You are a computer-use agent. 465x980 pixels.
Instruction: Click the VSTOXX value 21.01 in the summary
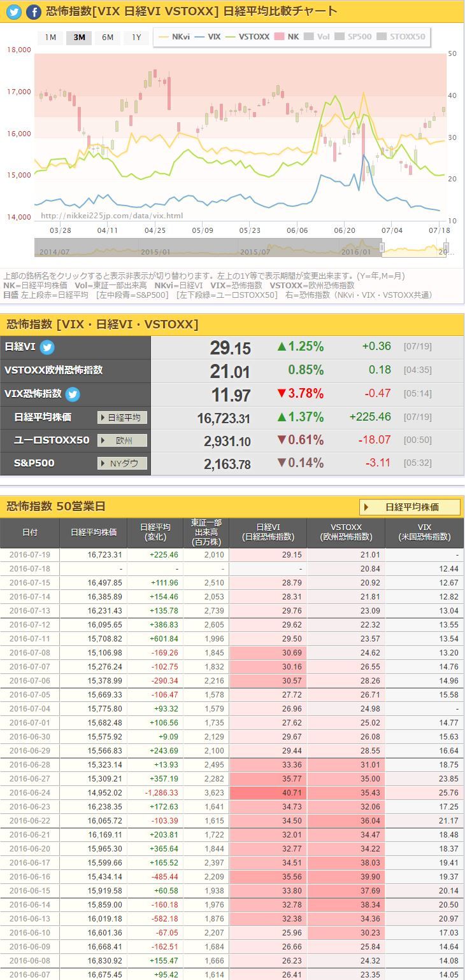230,371
